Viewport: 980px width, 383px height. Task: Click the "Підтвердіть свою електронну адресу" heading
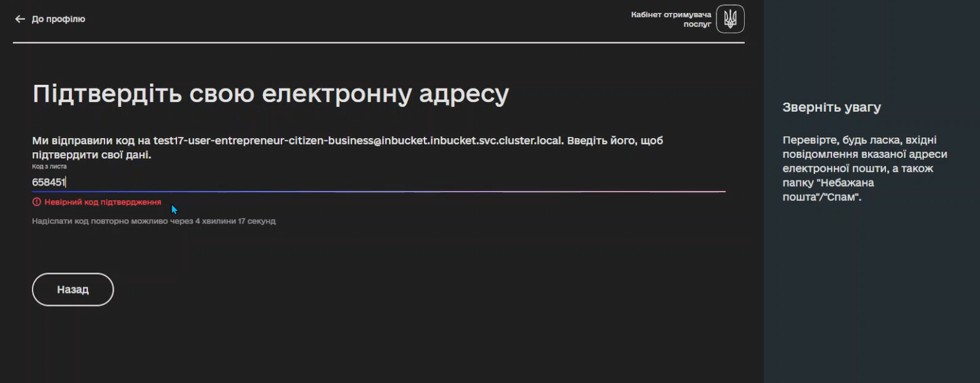271,94
